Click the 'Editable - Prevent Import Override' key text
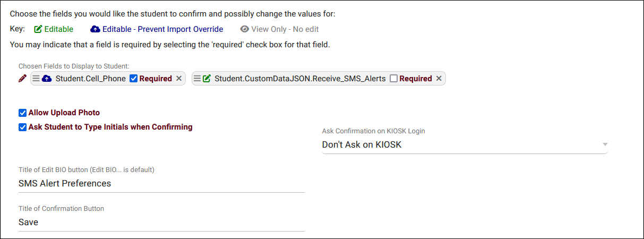644x239 pixels. point(162,29)
